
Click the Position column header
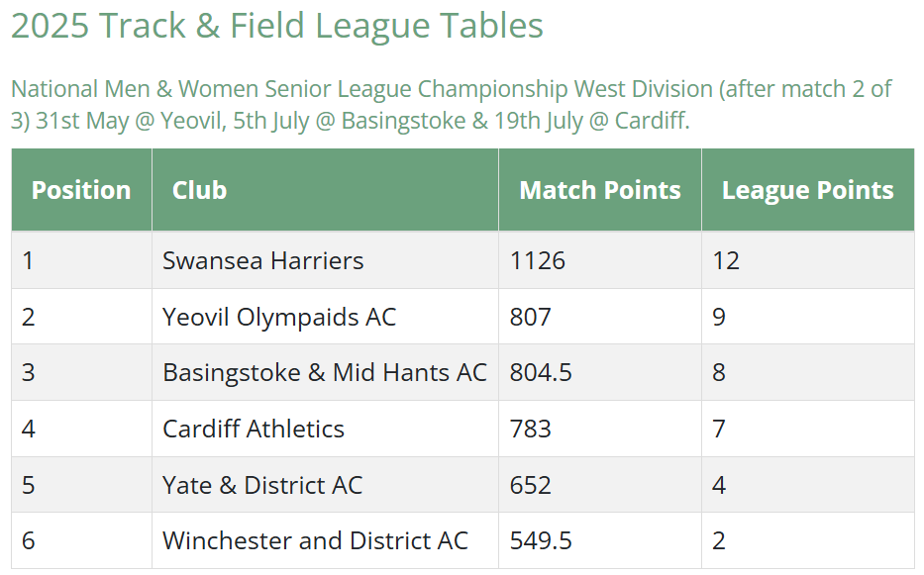point(81,190)
